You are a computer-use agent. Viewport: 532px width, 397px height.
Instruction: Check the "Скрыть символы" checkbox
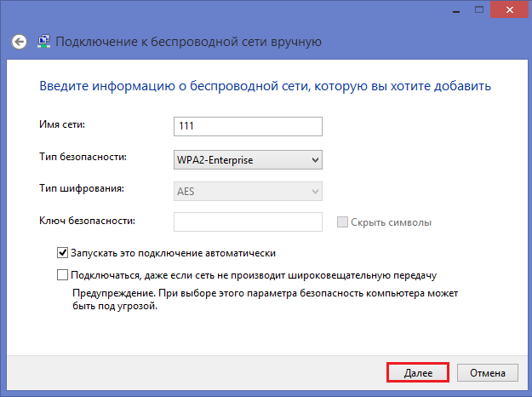pos(342,222)
